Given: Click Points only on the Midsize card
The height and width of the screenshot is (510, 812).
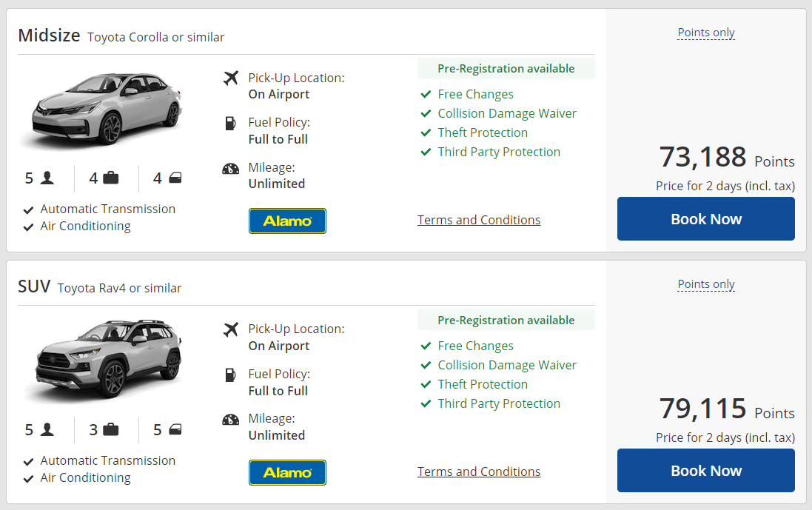Looking at the screenshot, I should pyautogui.click(x=706, y=33).
